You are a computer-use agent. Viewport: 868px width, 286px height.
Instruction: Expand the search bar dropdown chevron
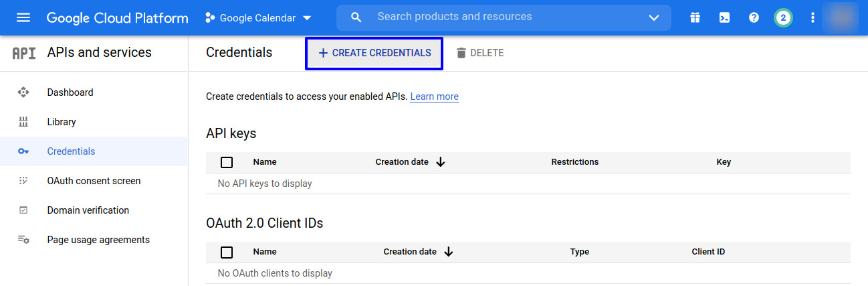tap(654, 18)
